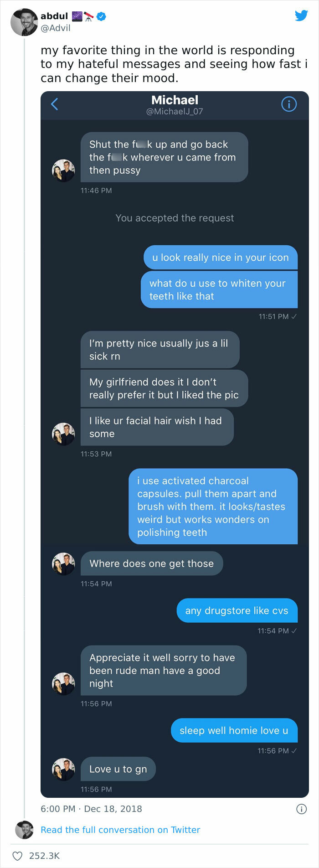Click abdul's verified badge checkmark
This screenshot has height=868, width=319.
pyautogui.click(x=101, y=15)
